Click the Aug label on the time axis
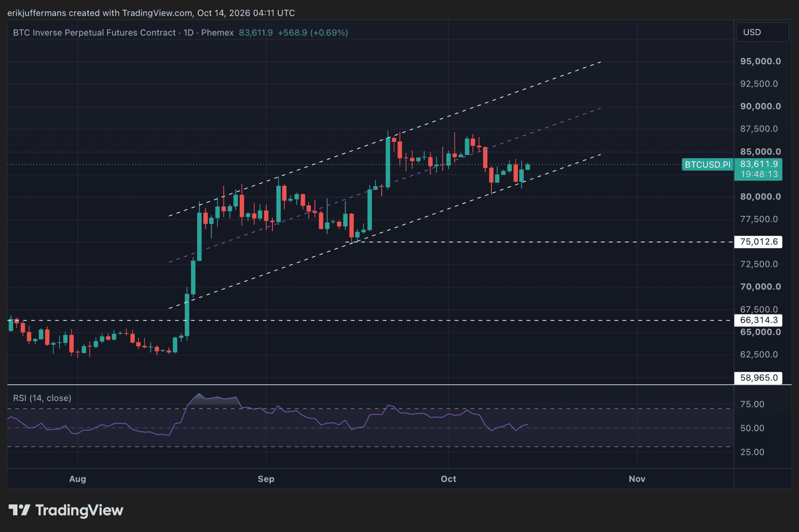 [77, 479]
